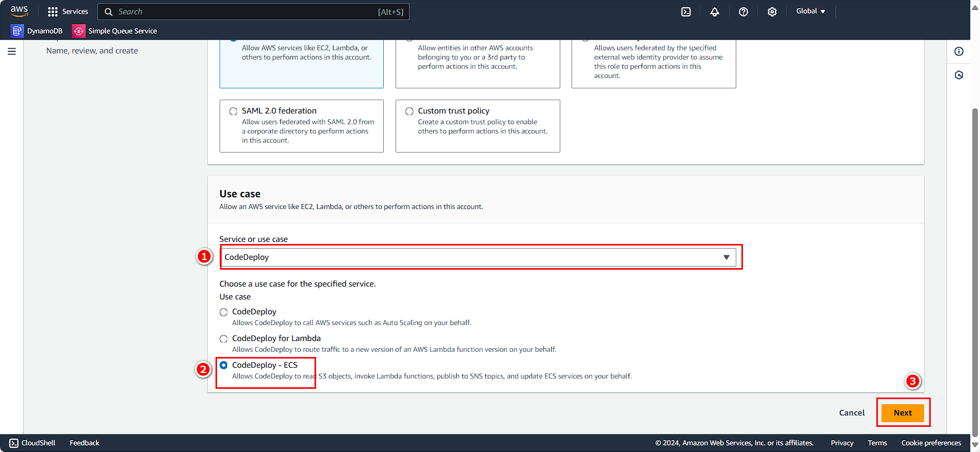Screen dimensions: 980x452
Task: Open the help question mark menu
Action: tap(743, 12)
